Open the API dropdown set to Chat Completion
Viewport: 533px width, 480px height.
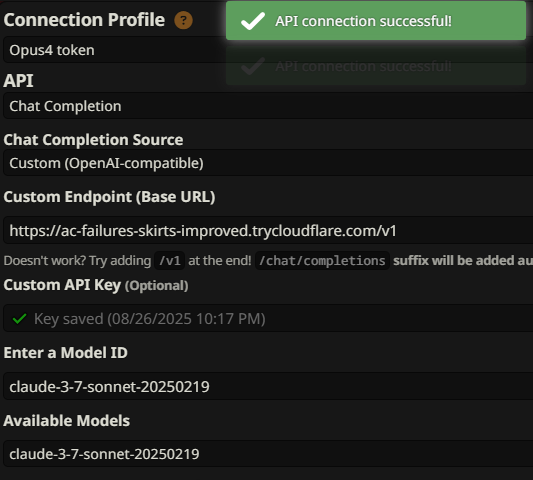(x=268, y=106)
